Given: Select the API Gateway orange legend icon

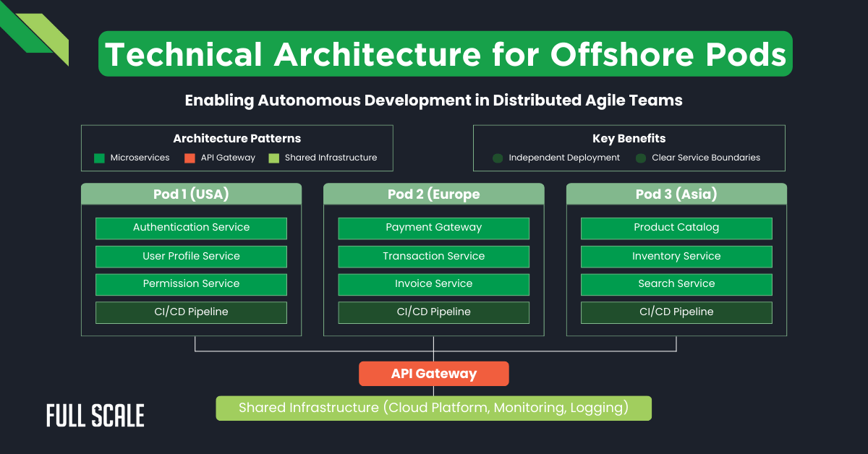Looking at the screenshot, I should click(x=189, y=158).
